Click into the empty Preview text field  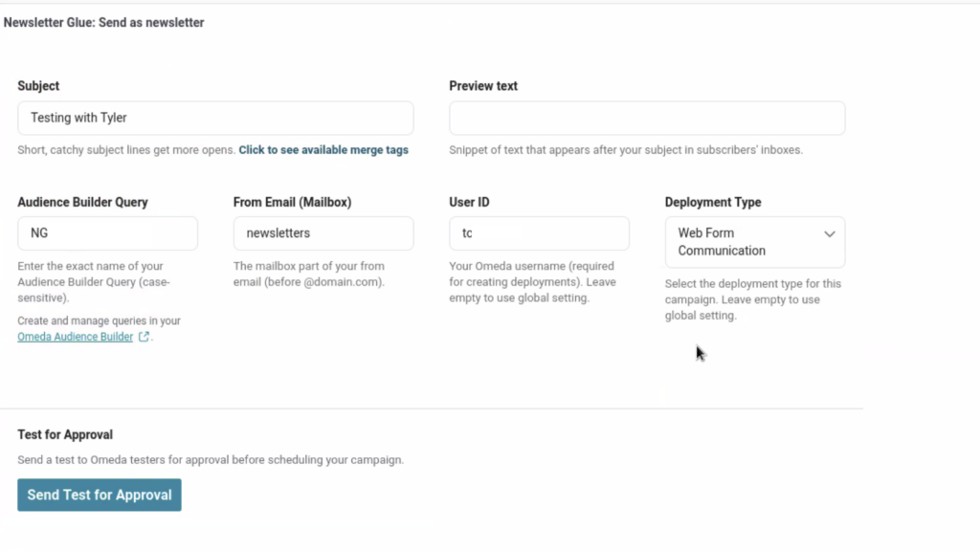click(x=647, y=118)
